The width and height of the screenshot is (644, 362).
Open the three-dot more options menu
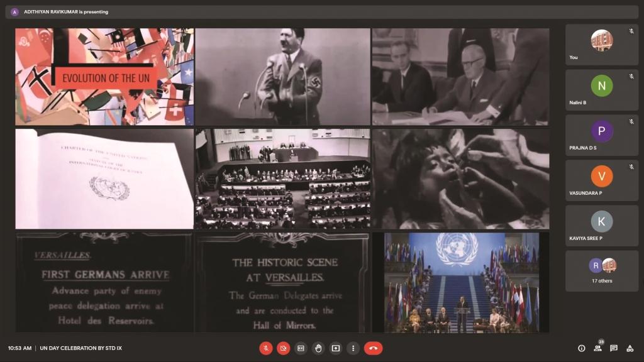coord(353,348)
